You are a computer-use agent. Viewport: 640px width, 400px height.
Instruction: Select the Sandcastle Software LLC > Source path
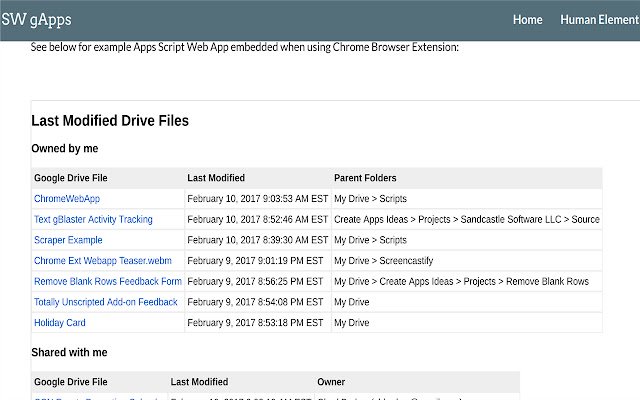coord(467,219)
